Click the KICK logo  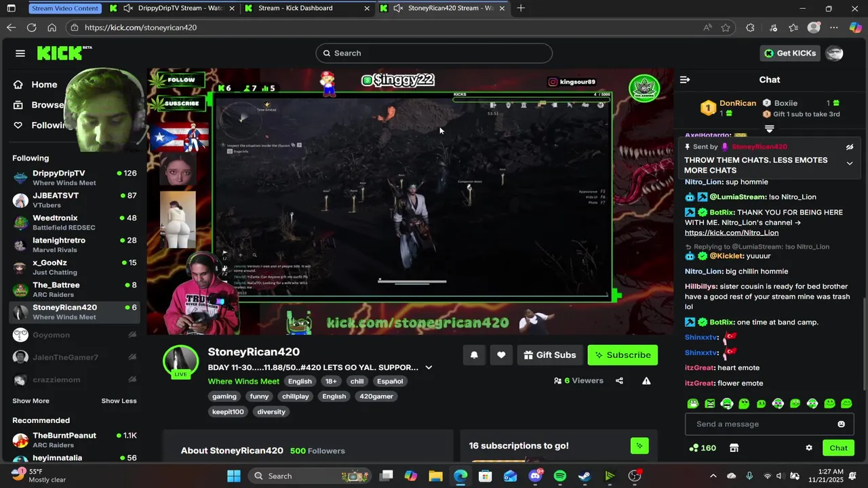pyautogui.click(x=64, y=54)
